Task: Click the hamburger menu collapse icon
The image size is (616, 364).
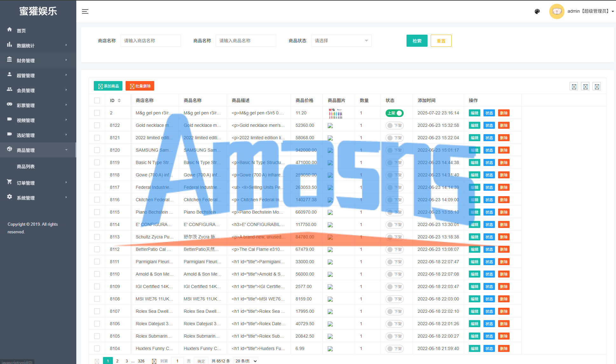Action: (85, 11)
